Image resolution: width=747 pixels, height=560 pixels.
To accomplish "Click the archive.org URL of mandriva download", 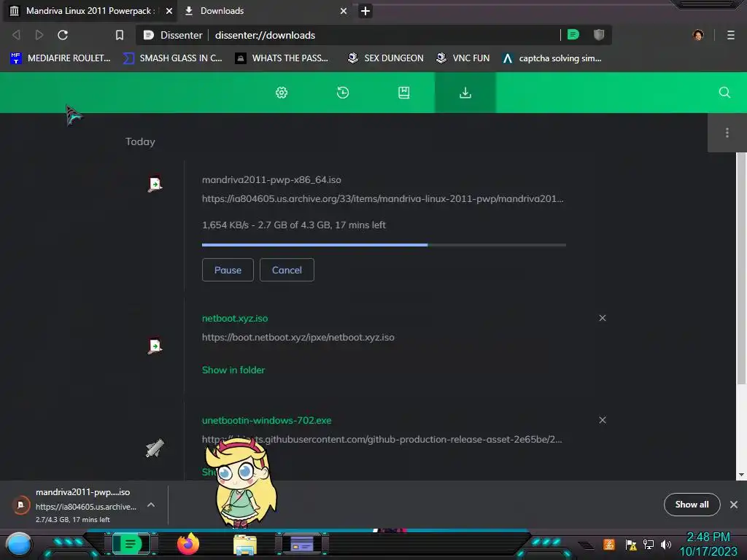I will pyautogui.click(x=382, y=198).
